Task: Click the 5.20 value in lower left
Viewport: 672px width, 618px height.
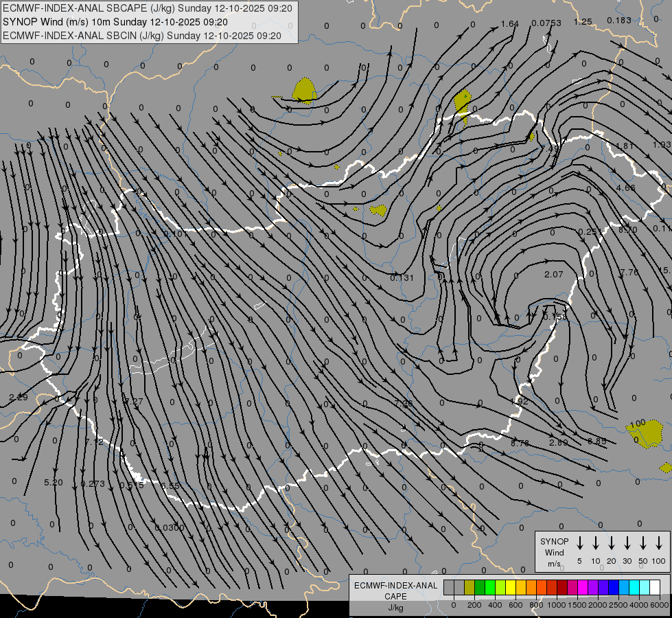Action: pos(53,483)
